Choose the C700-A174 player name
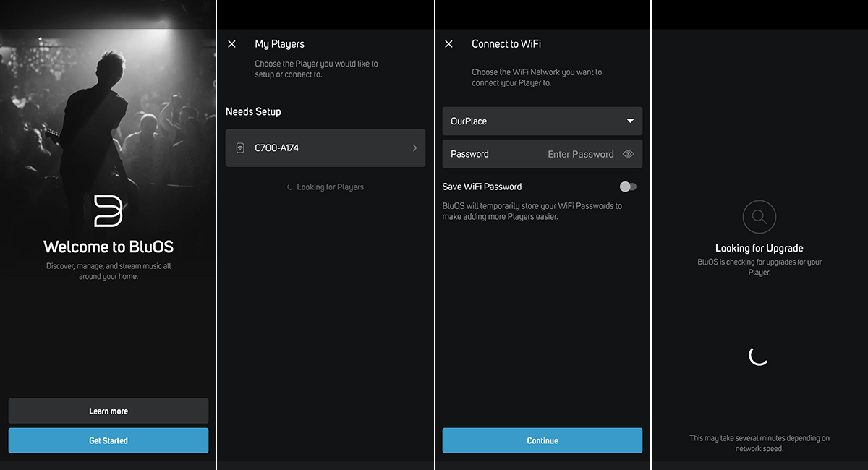Image resolution: width=868 pixels, height=470 pixels. [x=277, y=148]
